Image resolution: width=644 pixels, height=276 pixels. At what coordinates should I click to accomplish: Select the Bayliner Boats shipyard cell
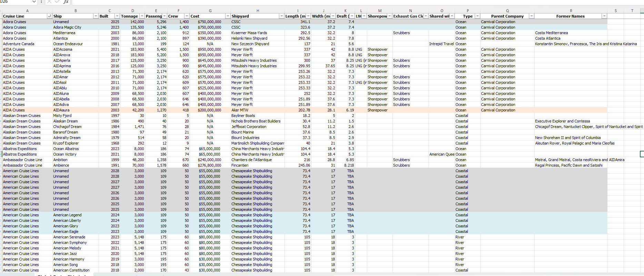258,116
